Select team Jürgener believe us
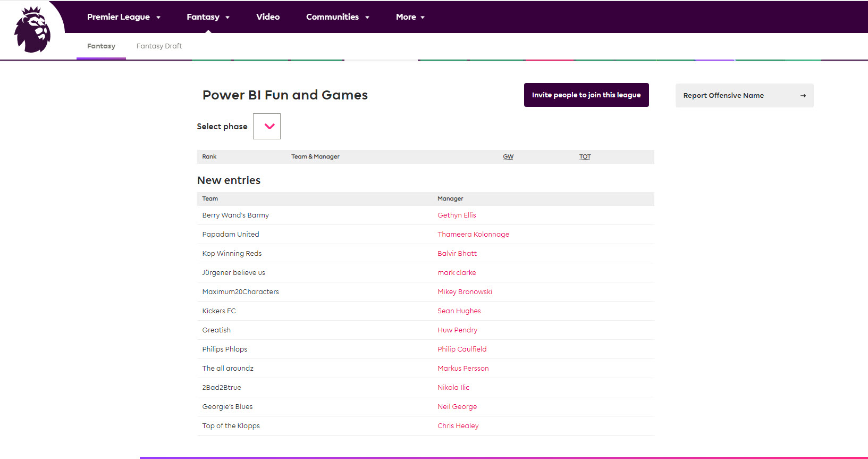The width and height of the screenshot is (868, 459). pos(233,273)
